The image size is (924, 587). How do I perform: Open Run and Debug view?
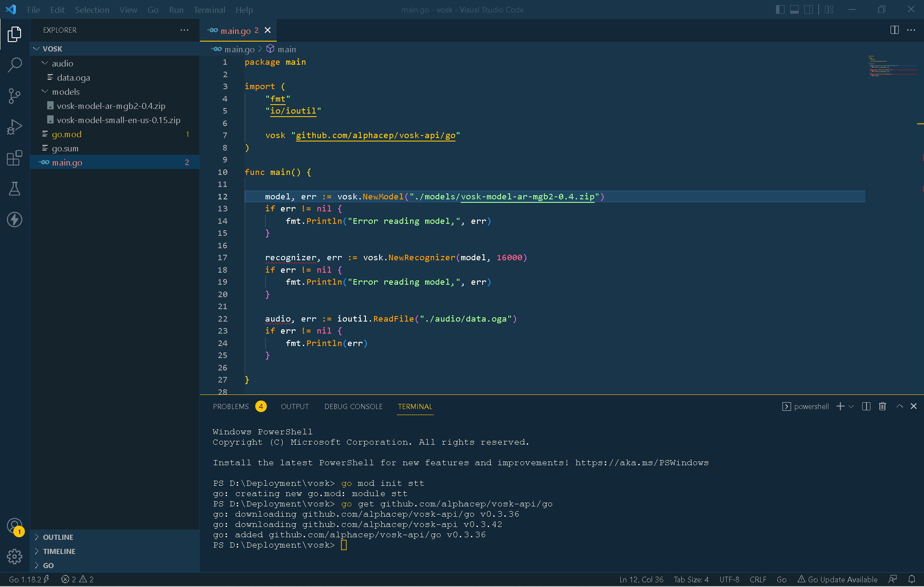(15, 126)
